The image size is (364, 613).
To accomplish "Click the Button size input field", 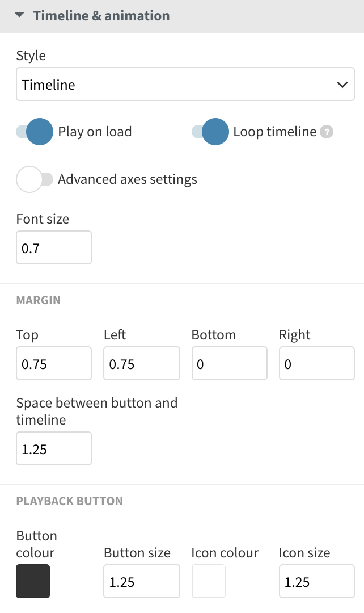I will pyautogui.click(x=142, y=581).
